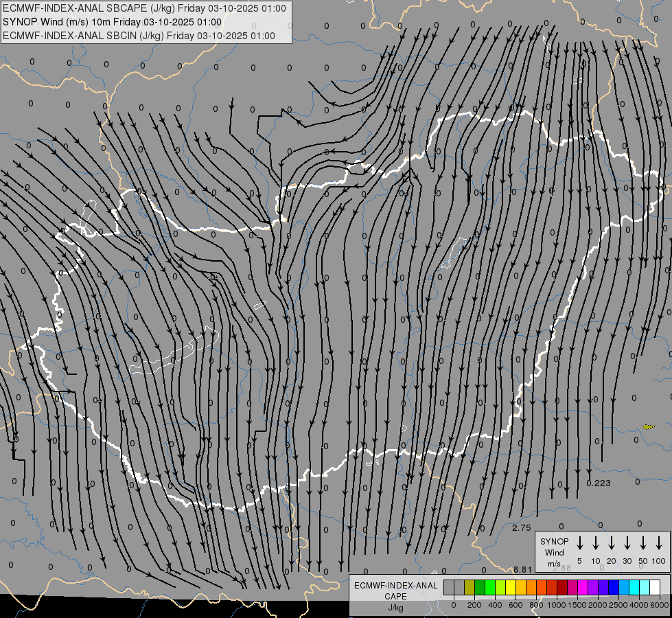The image size is (672, 618).
Task: Click the 0.223 value on the map
Action: 599,483
